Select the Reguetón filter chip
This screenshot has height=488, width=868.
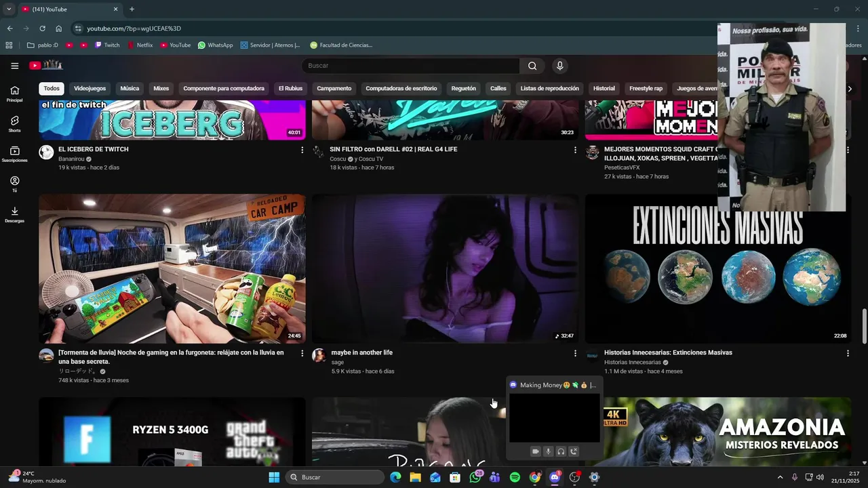(464, 89)
